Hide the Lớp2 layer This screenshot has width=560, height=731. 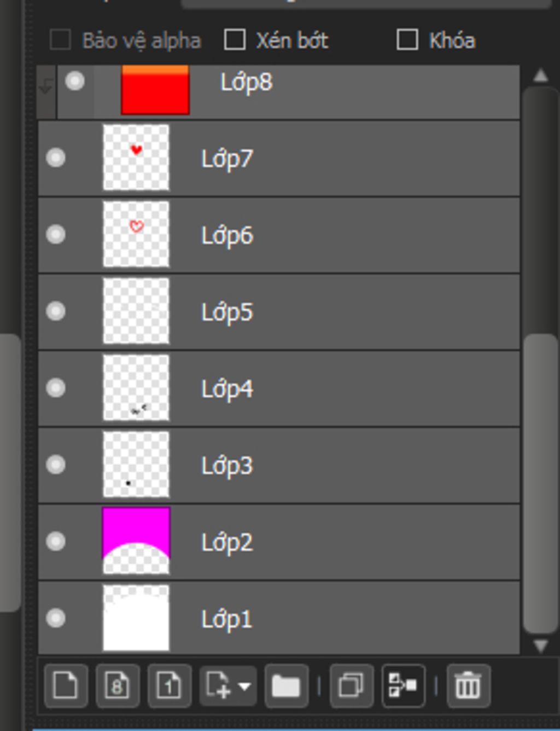point(56,541)
